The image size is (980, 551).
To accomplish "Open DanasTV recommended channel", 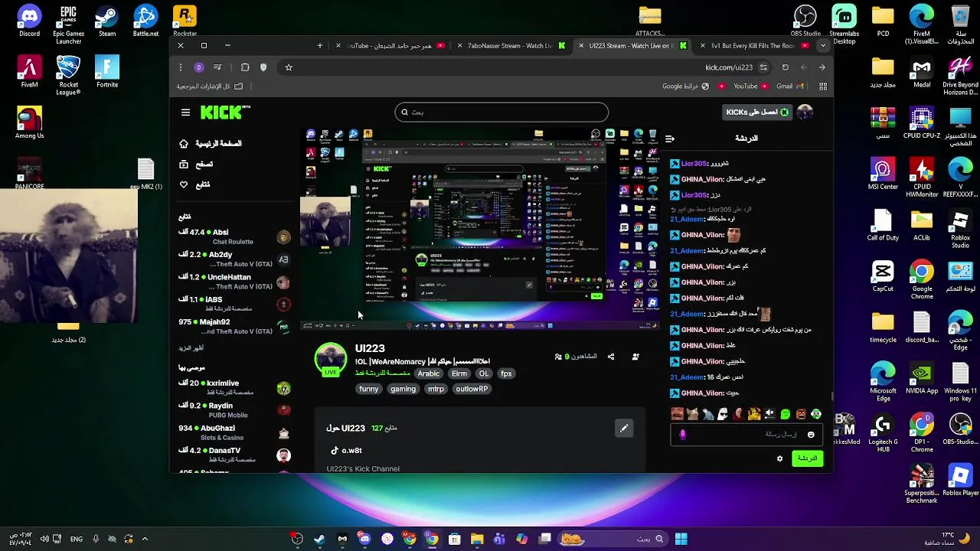I will pos(234,455).
